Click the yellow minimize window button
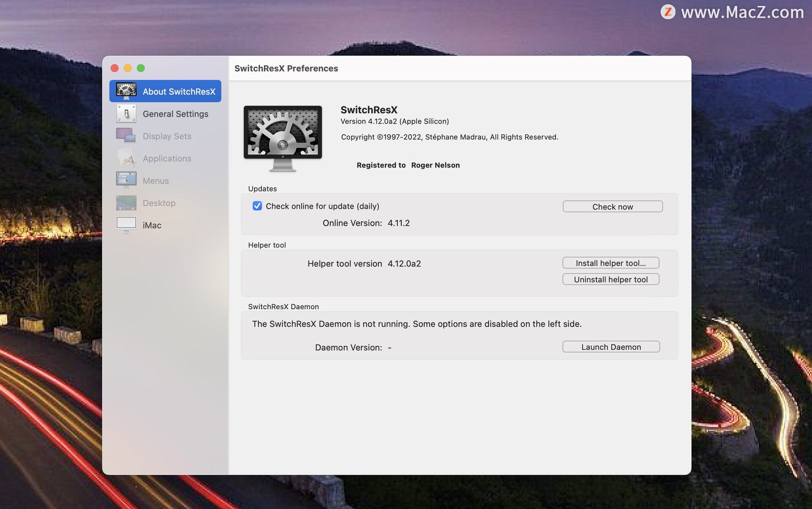 click(128, 68)
